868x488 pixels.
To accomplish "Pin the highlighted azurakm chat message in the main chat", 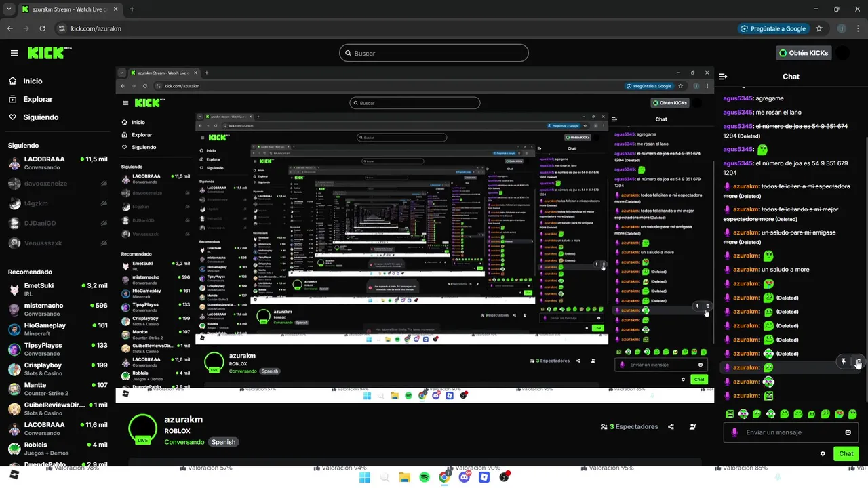I will (844, 362).
